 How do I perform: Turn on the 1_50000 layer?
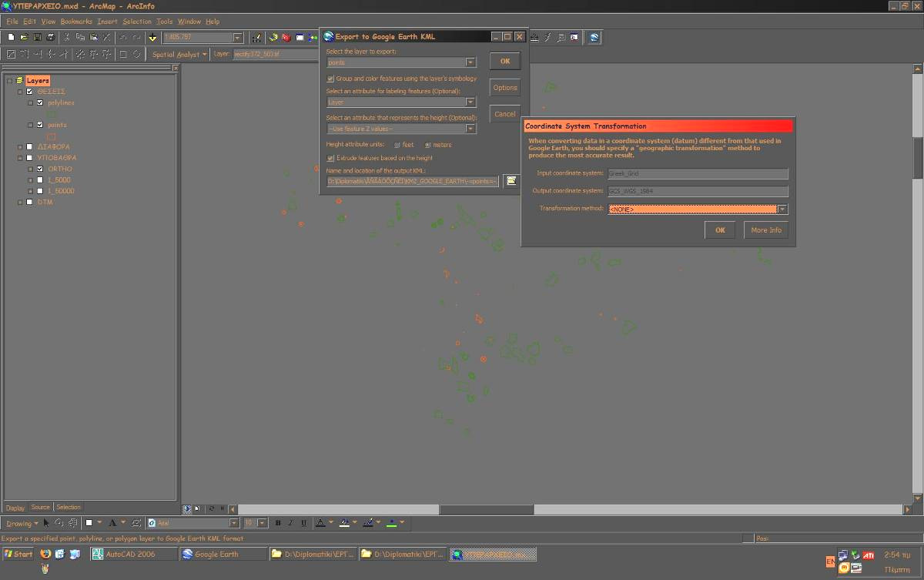40,191
